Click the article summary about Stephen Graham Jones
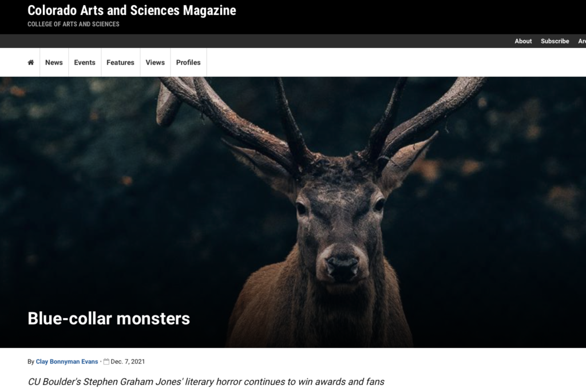This screenshot has height=392, width=586. 206,382
